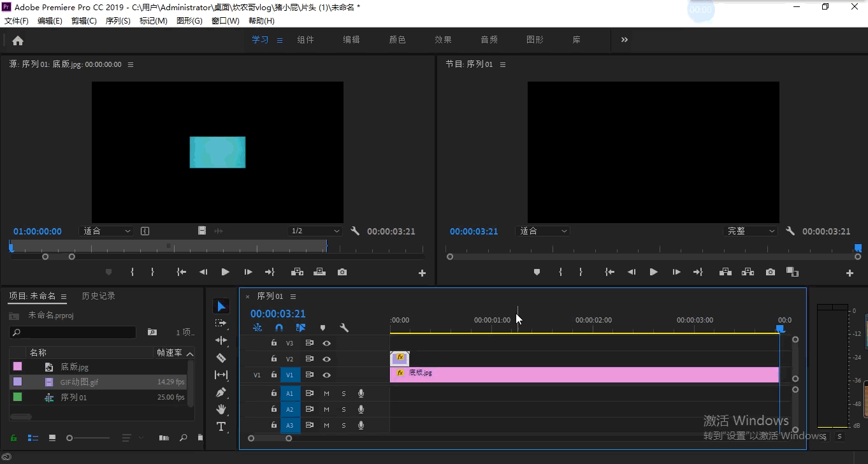Open timeline display settings wrench

coord(344,328)
